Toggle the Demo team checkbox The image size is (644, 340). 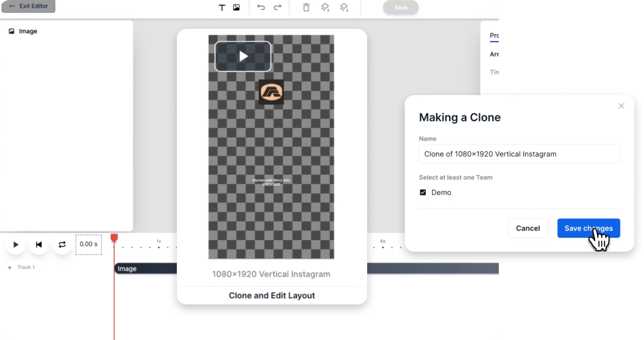423,193
